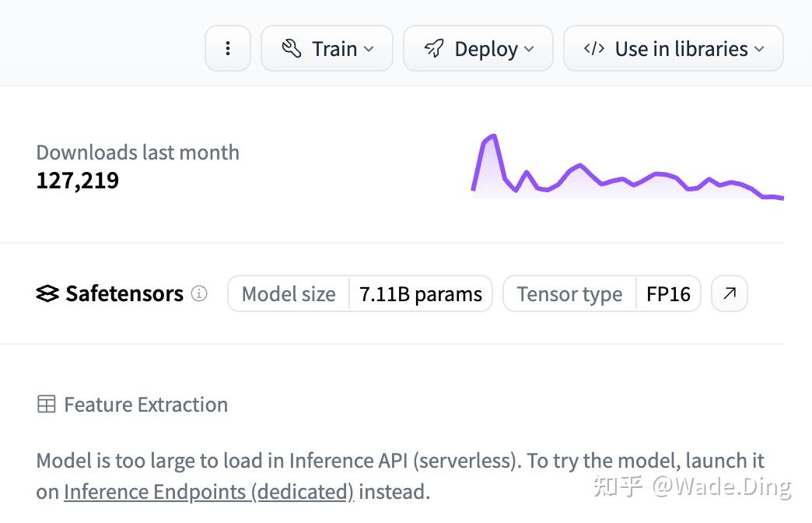Open the Inference Endpoints (dedicated) link
Image resolution: width=812 pixels, height=523 pixels.
pos(208,492)
